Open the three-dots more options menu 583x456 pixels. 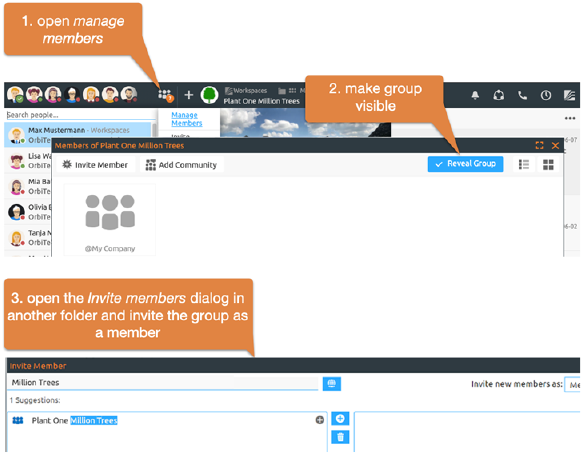[570, 118]
